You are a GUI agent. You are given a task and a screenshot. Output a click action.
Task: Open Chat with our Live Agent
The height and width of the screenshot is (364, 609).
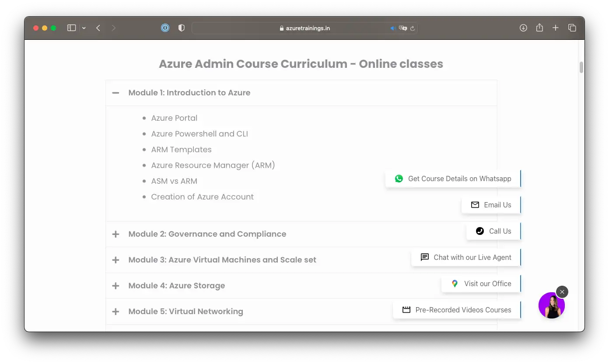point(466,257)
